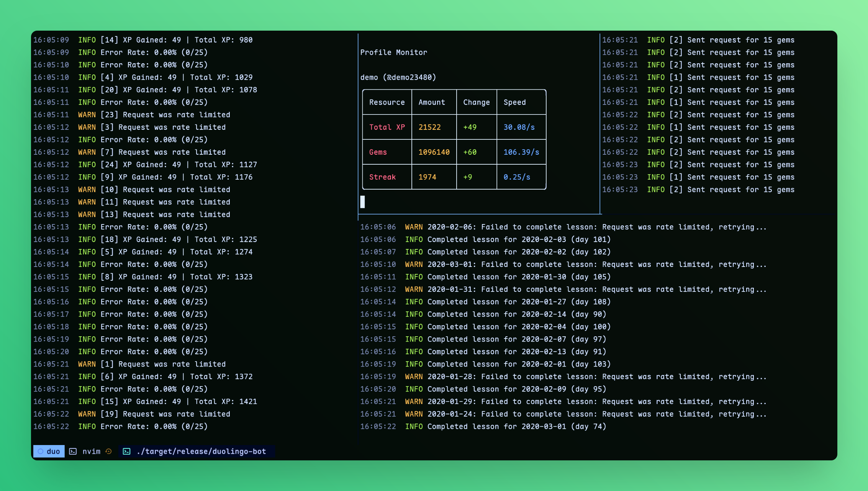Click the demo (@demo23480) username text

click(398, 77)
